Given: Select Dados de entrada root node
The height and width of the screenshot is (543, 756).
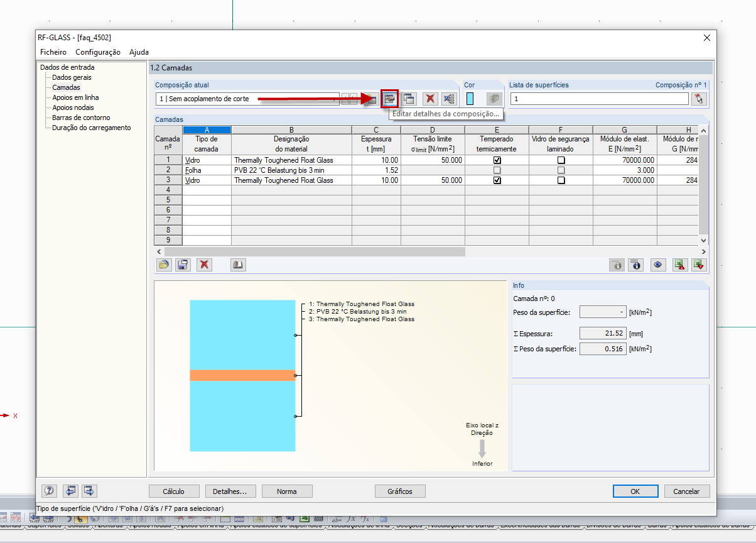Looking at the screenshot, I should pos(67,67).
